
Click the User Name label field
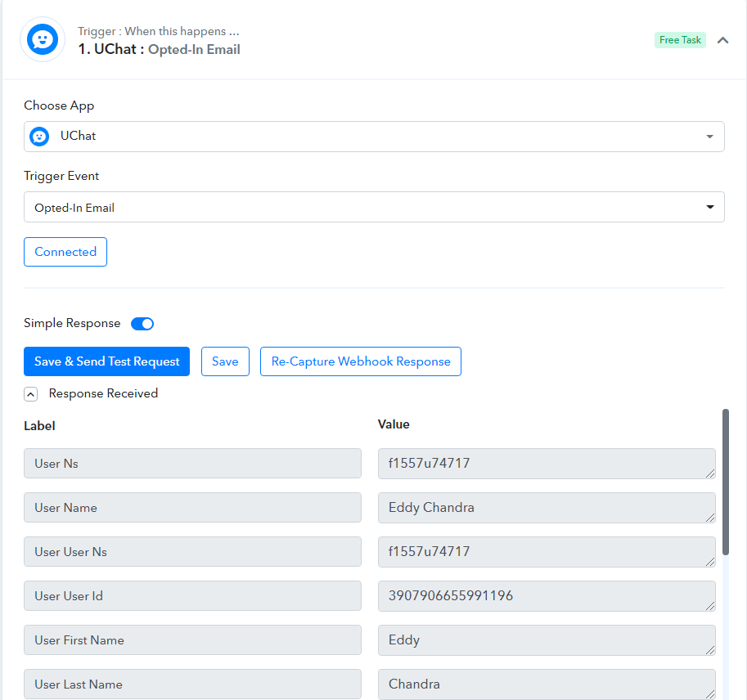click(x=192, y=508)
